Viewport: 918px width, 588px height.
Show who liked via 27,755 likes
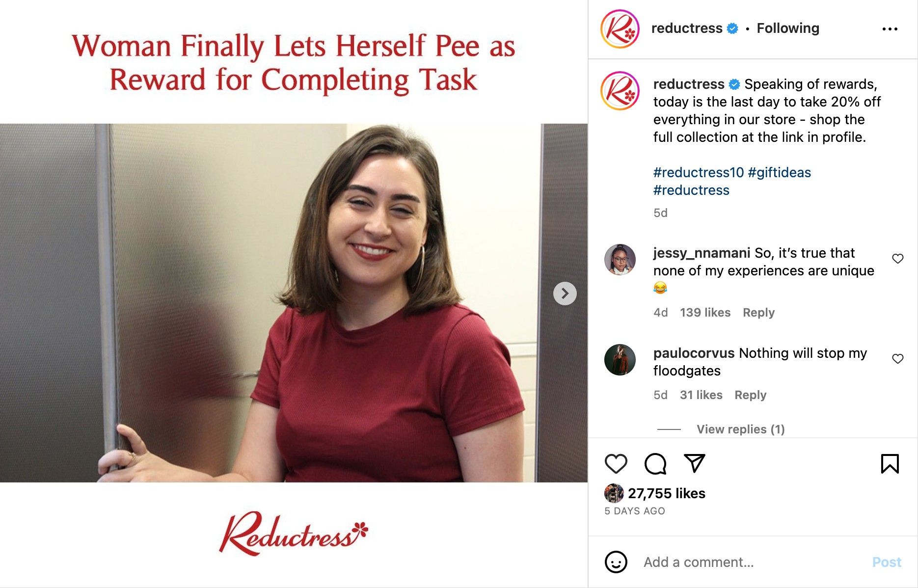(x=666, y=493)
